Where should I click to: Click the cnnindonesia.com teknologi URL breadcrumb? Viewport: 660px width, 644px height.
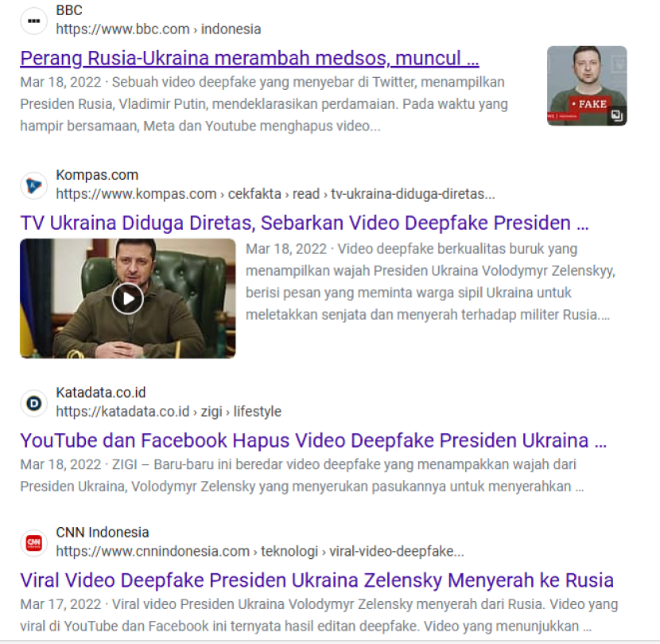(x=260, y=551)
